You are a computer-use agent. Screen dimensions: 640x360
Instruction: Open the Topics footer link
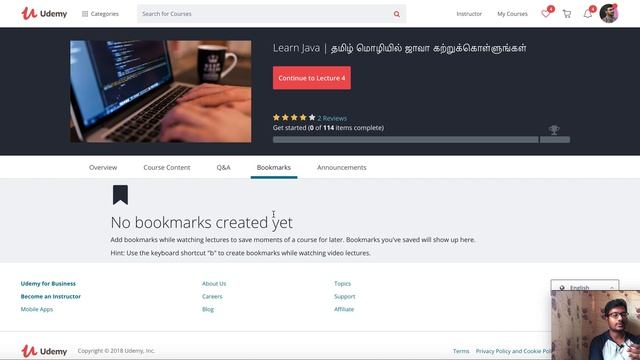tap(342, 284)
